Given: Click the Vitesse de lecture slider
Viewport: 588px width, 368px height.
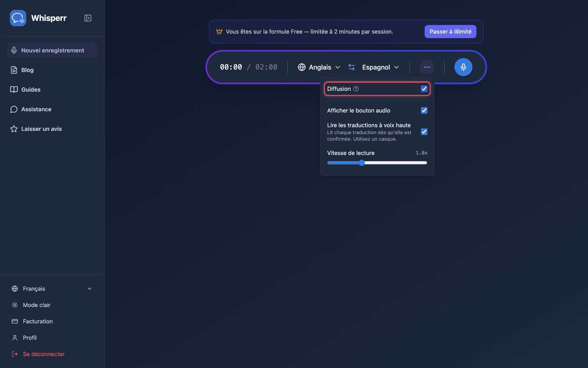Looking at the screenshot, I should 377,163.
